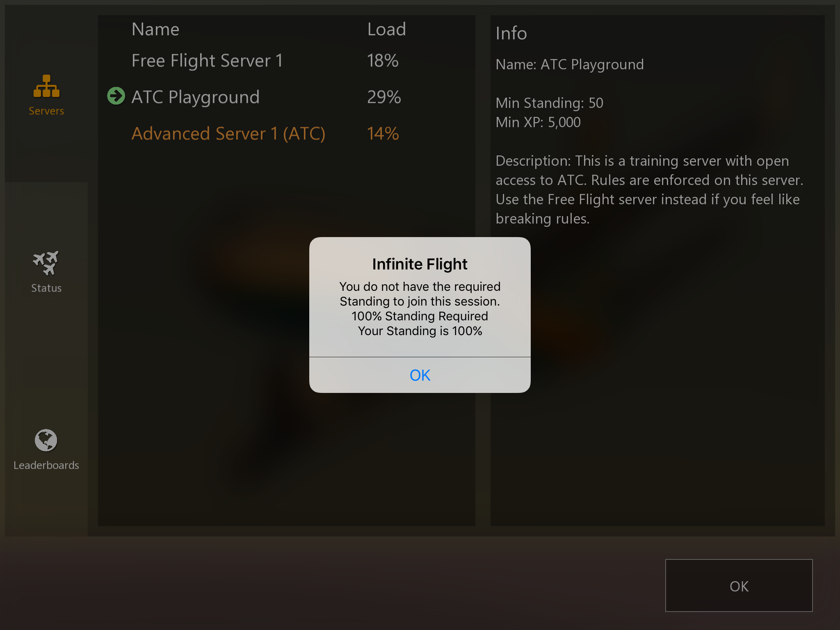Switch to the Servers tab label
Image resolution: width=840 pixels, height=630 pixels.
(x=46, y=111)
